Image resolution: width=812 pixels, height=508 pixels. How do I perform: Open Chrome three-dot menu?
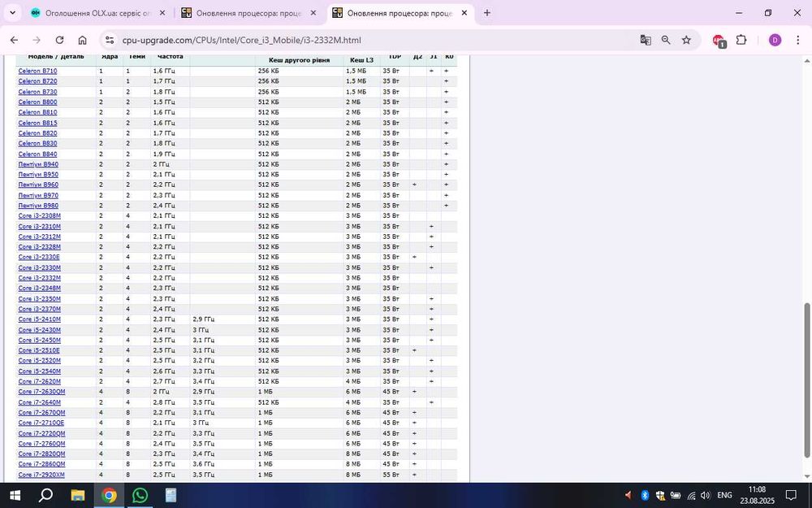tap(797, 40)
